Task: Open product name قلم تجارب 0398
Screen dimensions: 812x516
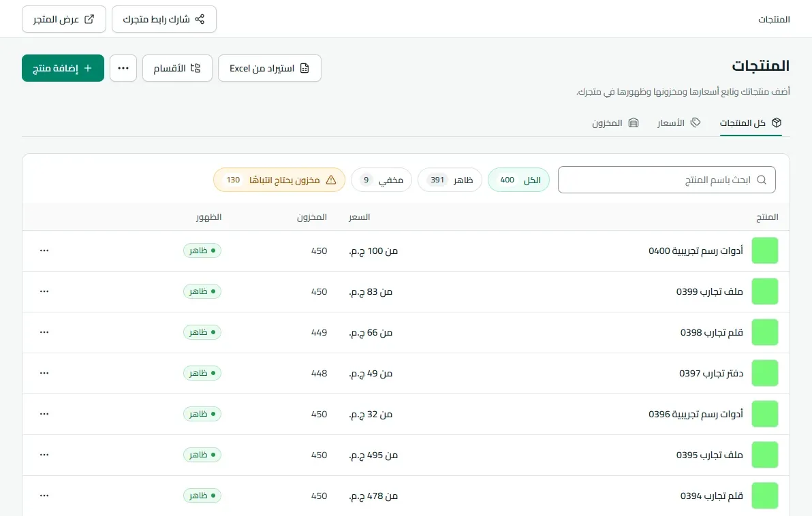Action: point(712,332)
